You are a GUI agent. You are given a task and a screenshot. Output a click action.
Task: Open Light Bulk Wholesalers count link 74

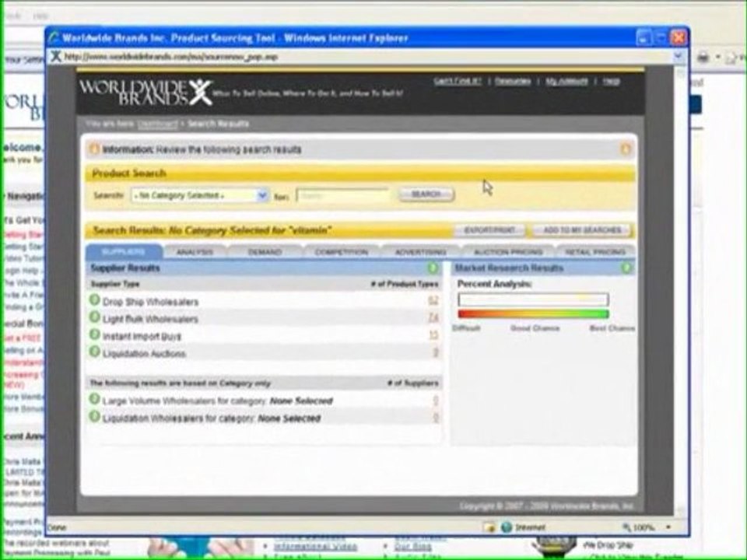[433, 317]
